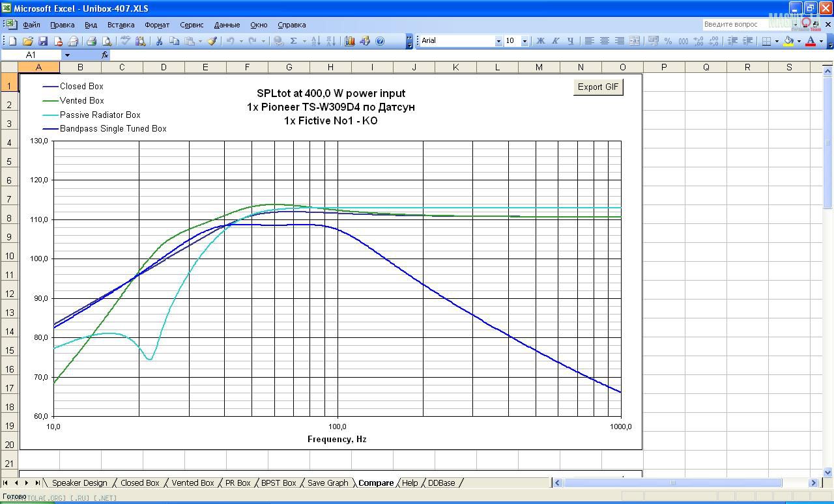This screenshot has width=834, height=504.
Task: Print using the printer icon
Action: tap(92, 41)
